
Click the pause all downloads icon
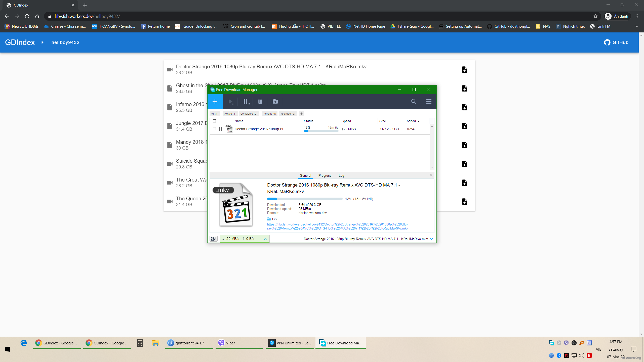pos(246,102)
